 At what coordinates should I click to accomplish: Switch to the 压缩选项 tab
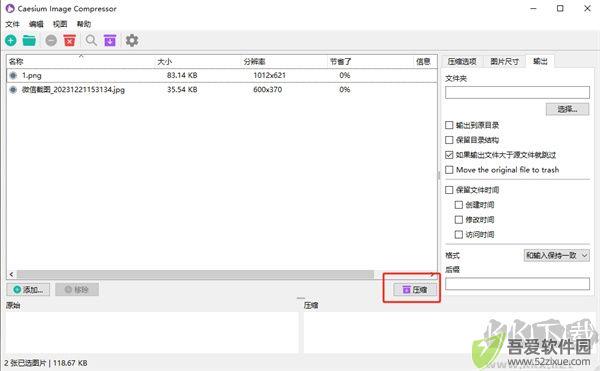point(462,61)
